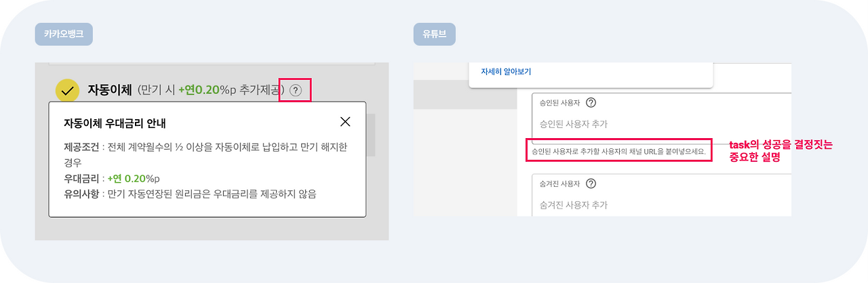Click the 승인된 사용자 field label
The width and height of the screenshot is (868, 283).
(x=559, y=103)
